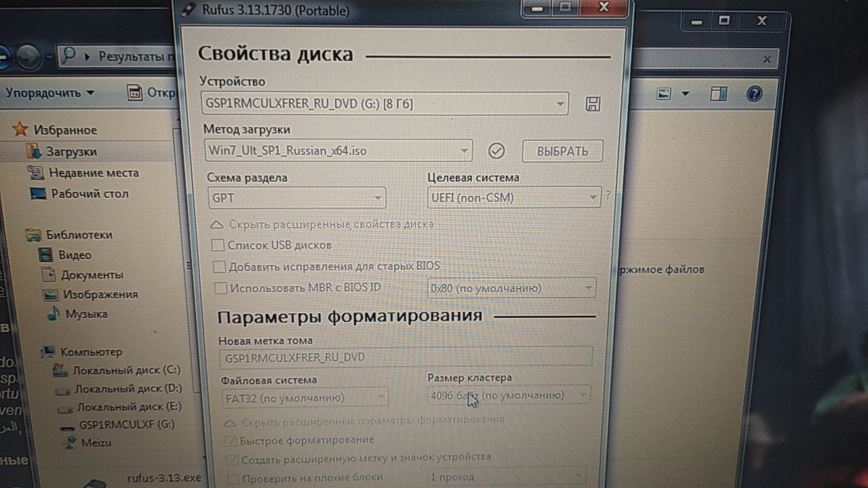Check Добавить исправления для старых BIOS
Screen dimensions: 868x488
[x=218, y=266]
